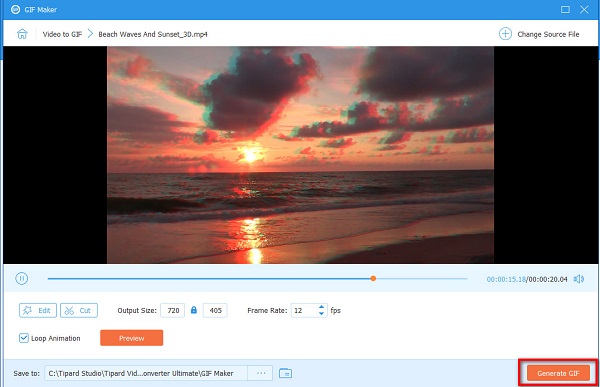Click the Change Source File plus icon

click(505, 34)
